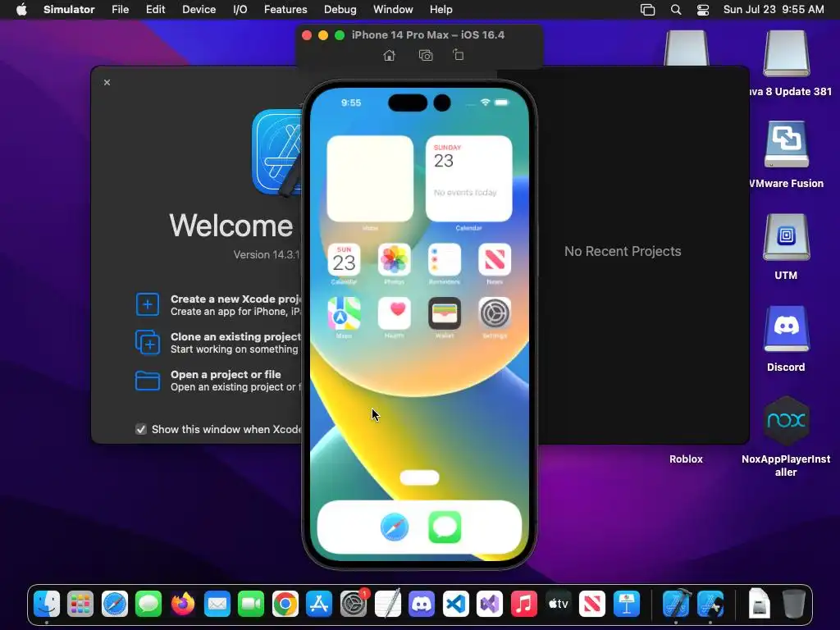840x630 pixels.
Task: Take a screenshot with Simulator camera icon
Action: (426, 55)
